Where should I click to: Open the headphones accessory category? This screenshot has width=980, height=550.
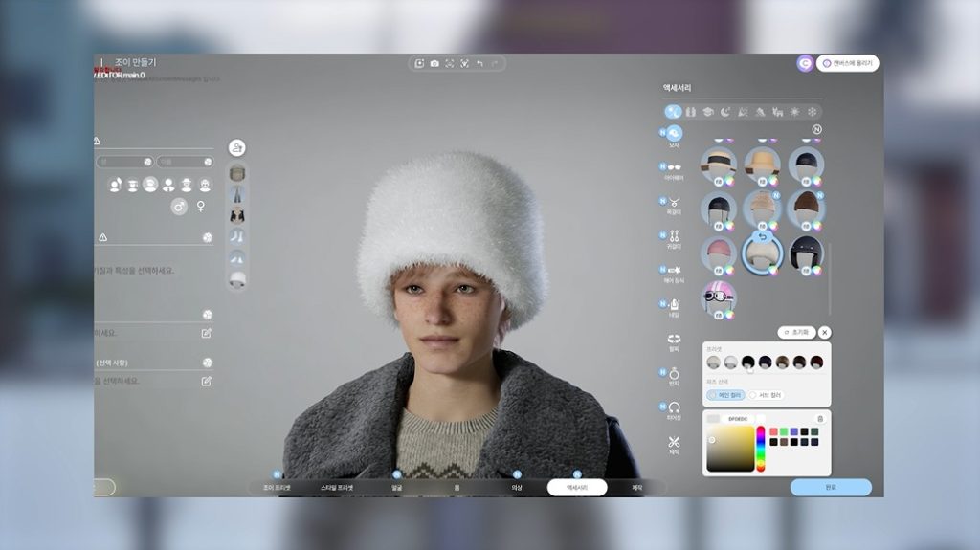pos(674,407)
